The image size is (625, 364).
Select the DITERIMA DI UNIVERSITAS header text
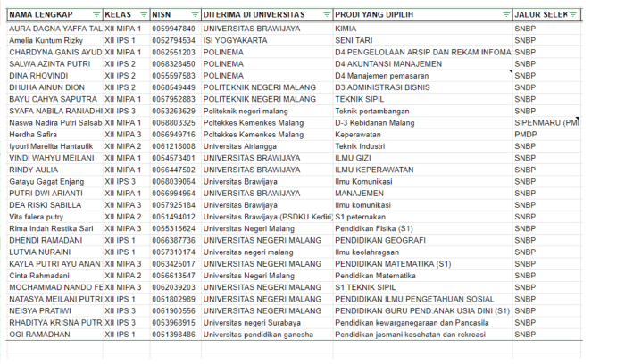pyautogui.click(x=254, y=15)
